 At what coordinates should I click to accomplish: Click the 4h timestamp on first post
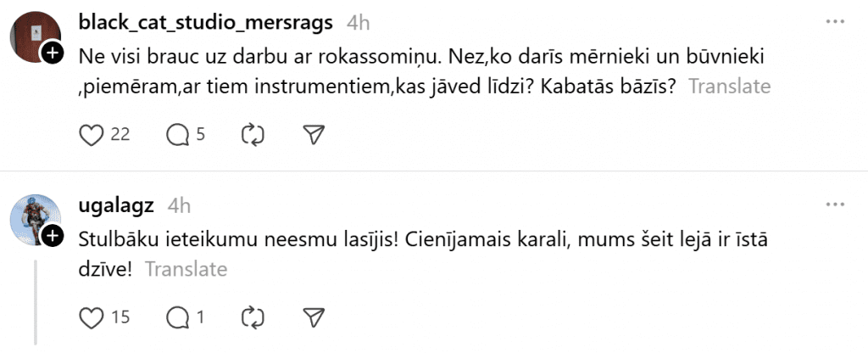tap(359, 23)
